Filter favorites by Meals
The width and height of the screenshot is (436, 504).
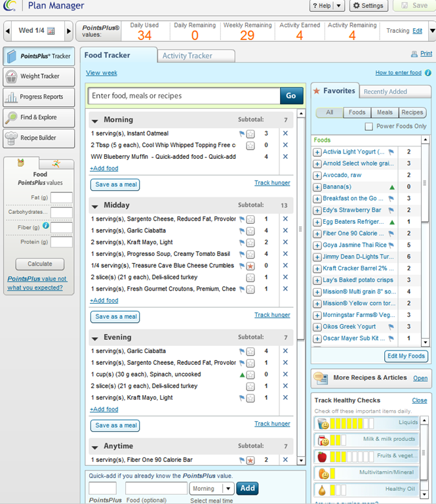385,112
